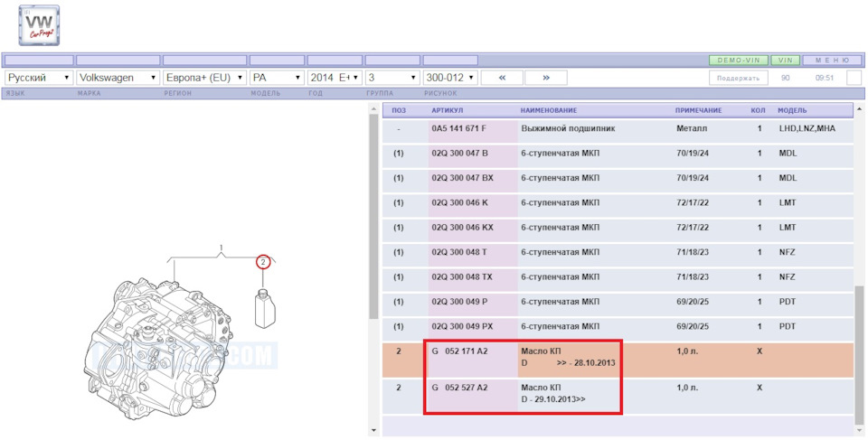
Task: Click the АРТИКУЛ column header
Action: point(448,111)
